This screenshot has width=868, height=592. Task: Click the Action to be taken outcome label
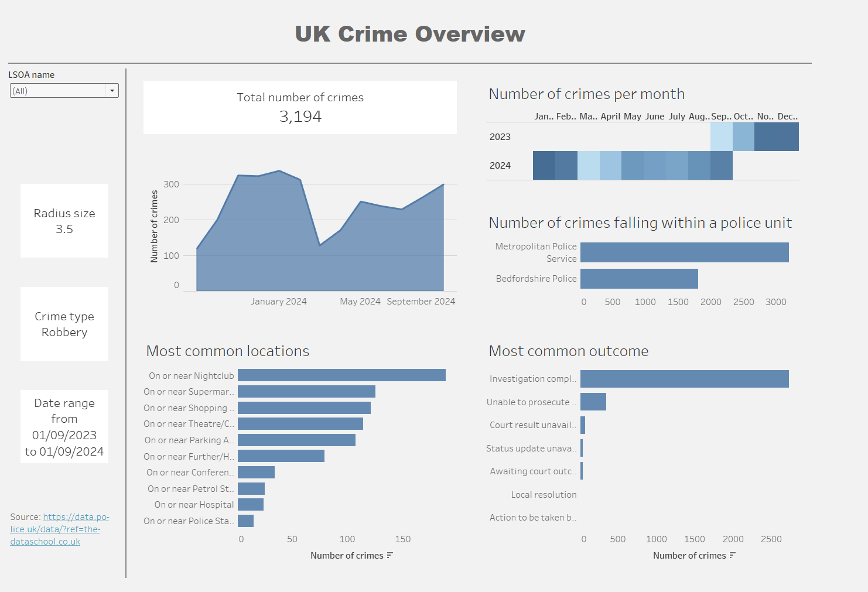(533, 518)
